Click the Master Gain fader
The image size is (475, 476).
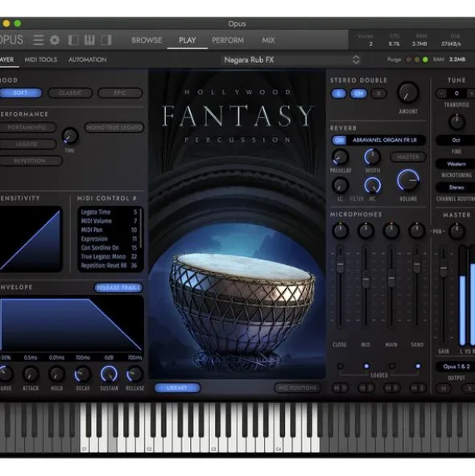click(x=444, y=268)
